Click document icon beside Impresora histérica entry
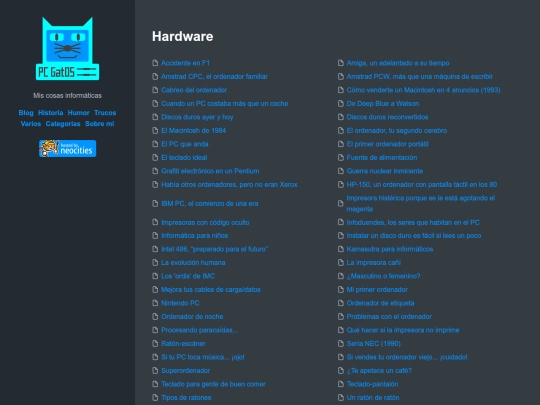This screenshot has width=540, height=405. 341,204
